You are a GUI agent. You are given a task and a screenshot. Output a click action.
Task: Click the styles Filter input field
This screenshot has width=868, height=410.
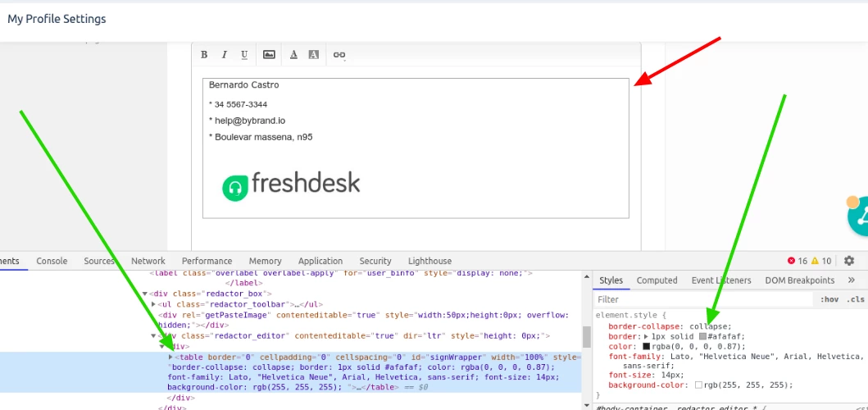pos(703,300)
